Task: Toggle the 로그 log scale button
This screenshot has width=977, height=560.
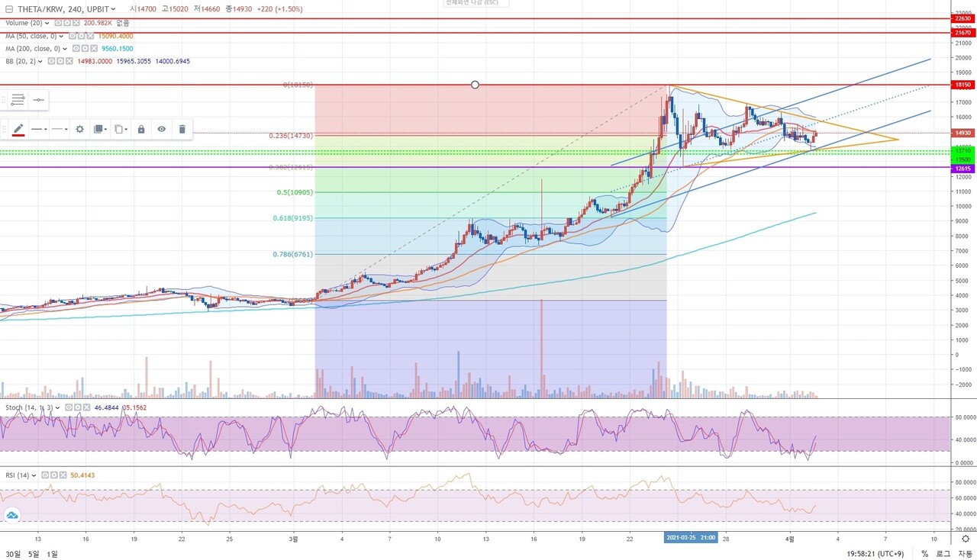Action: tap(943, 554)
